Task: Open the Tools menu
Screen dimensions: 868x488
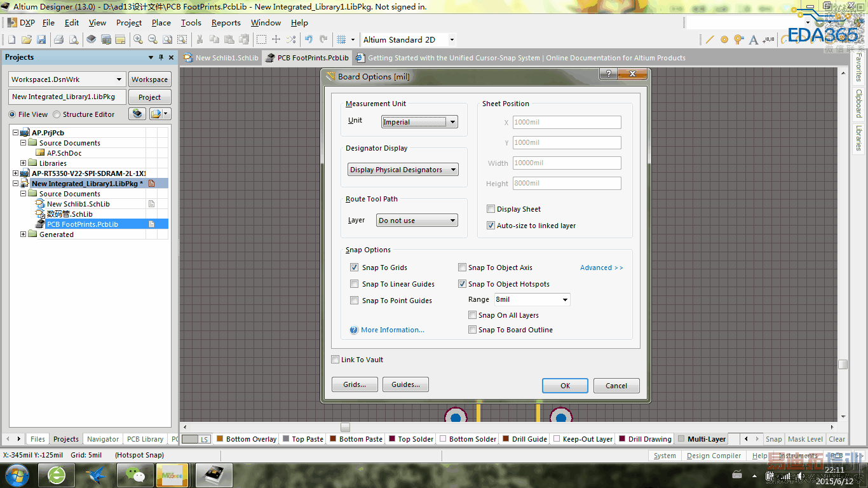Action: 191,23
